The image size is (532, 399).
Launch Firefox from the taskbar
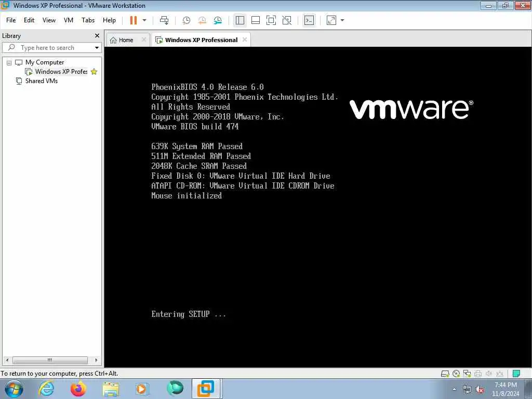coord(78,389)
